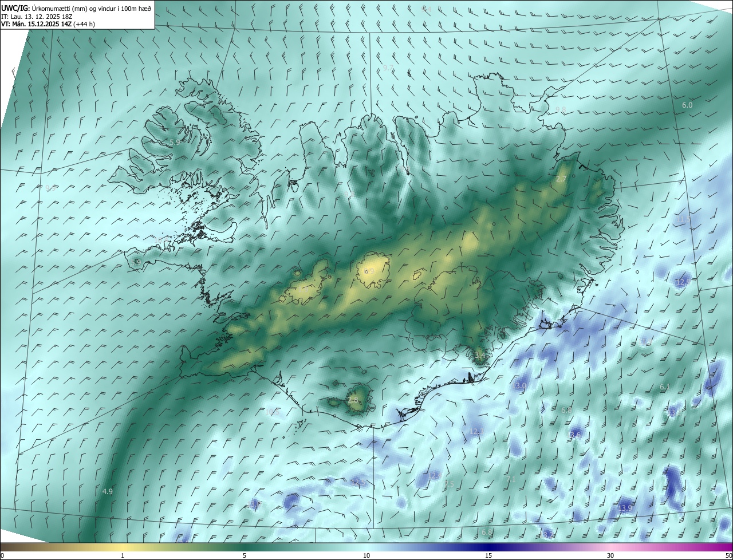Image resolution: width=733 pixels, height=560 pixels.
Task: Click the "3.4" value on the southeast glacier
Action: 480,356
